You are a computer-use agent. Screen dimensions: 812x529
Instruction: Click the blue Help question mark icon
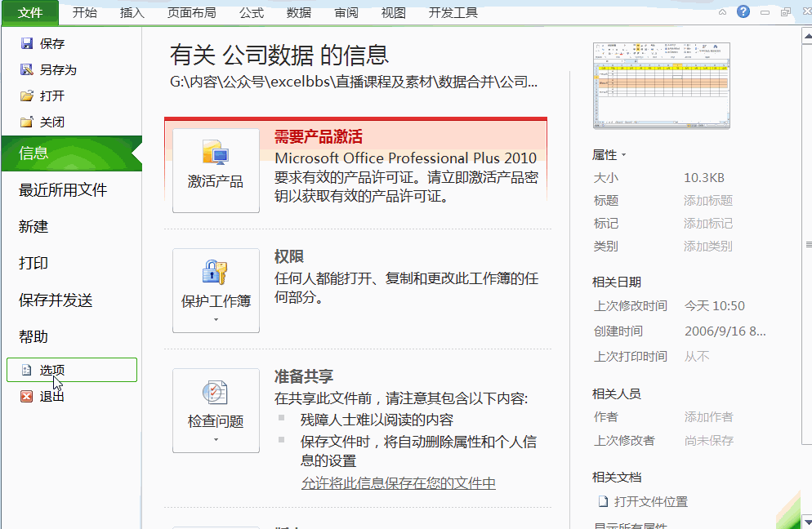(743, 11)
